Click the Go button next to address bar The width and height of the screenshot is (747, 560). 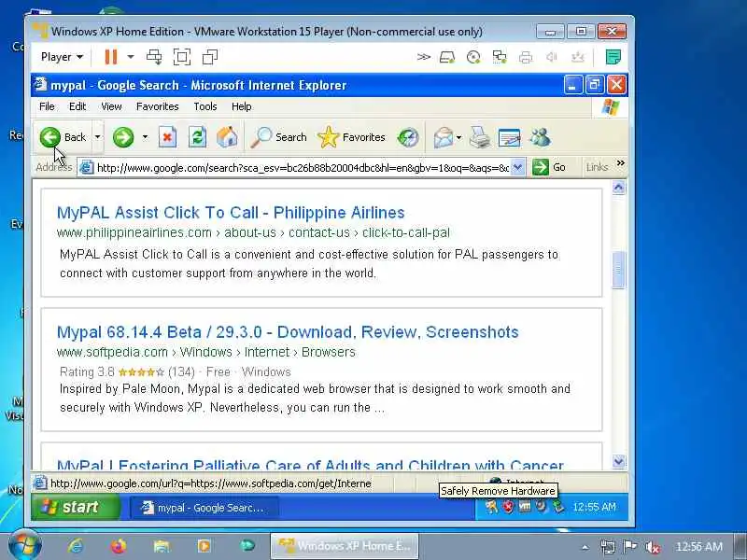tap(549, 167)
